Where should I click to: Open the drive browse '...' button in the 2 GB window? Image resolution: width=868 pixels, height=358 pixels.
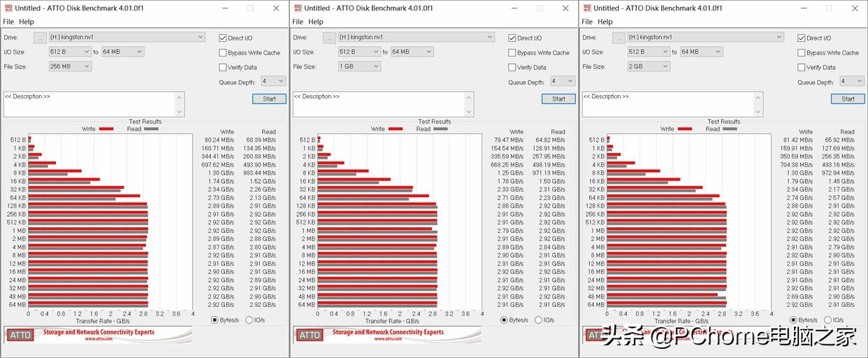(x=619, y=37)
